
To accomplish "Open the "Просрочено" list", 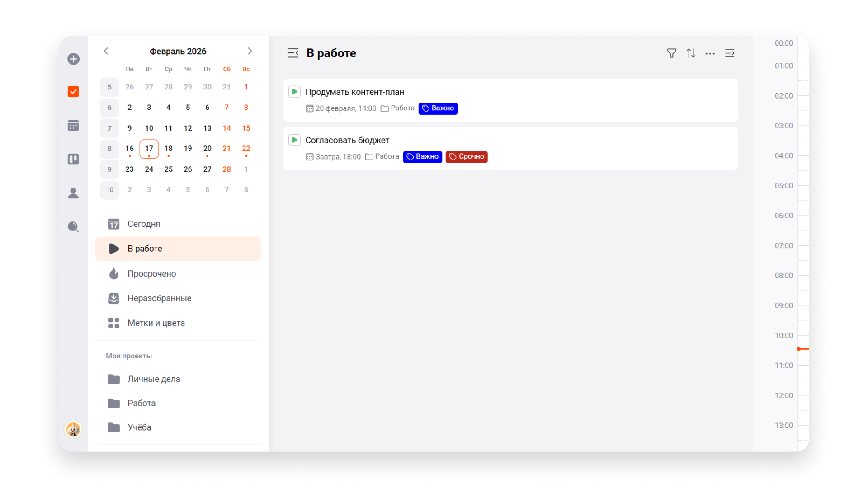I will click(151, 274).
